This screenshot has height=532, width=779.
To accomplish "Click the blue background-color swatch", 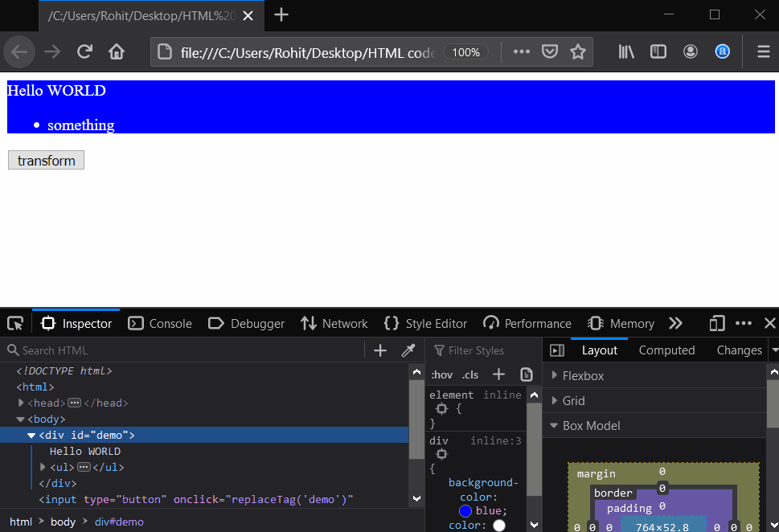I will pyautogui.click(x=465, y=510).
